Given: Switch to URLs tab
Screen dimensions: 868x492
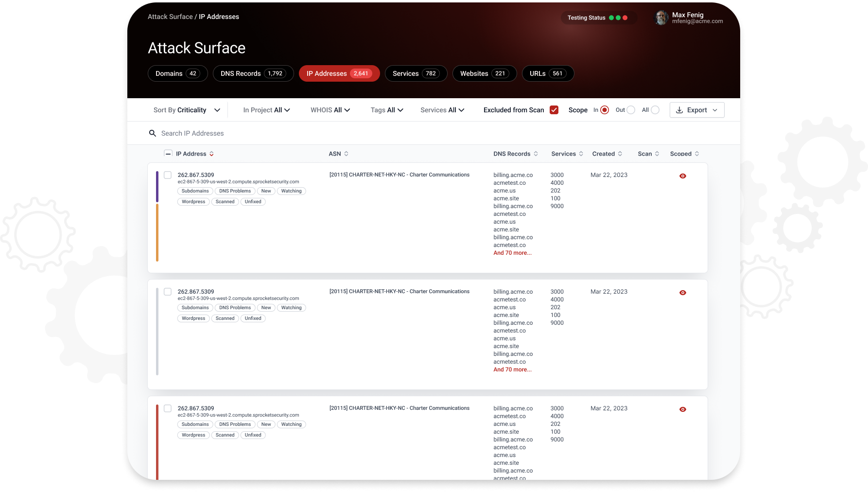Looking at the screenshot, I should pos(548,73).
